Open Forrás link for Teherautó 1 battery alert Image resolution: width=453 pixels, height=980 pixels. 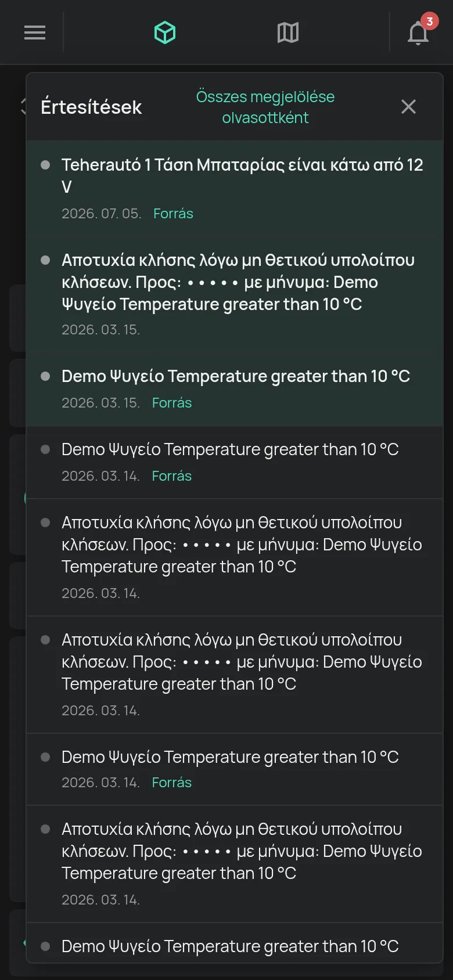[173, 214]
